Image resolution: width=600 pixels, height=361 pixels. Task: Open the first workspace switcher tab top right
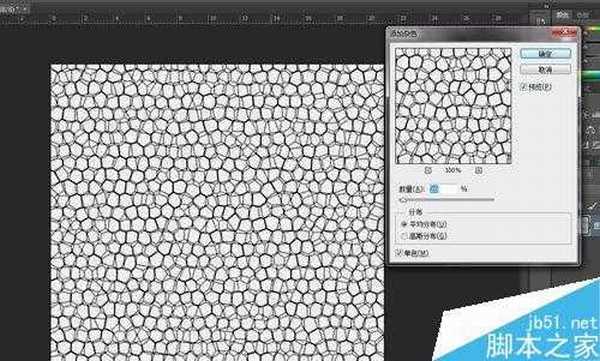pos(562,15)
